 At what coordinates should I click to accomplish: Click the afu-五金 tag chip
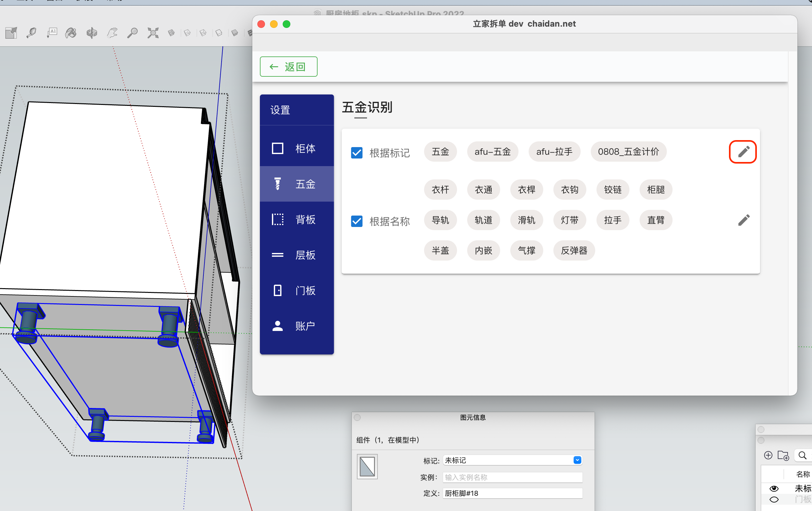[493, 152]
